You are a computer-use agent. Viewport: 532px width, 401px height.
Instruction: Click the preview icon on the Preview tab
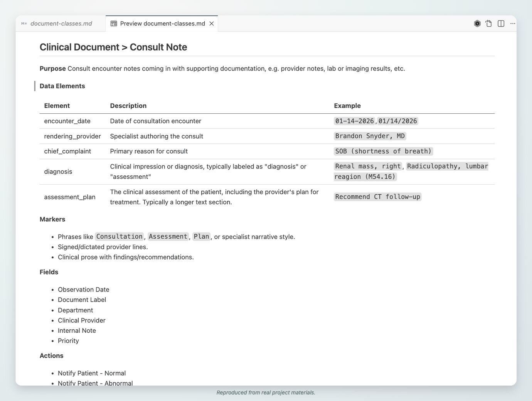114,24
